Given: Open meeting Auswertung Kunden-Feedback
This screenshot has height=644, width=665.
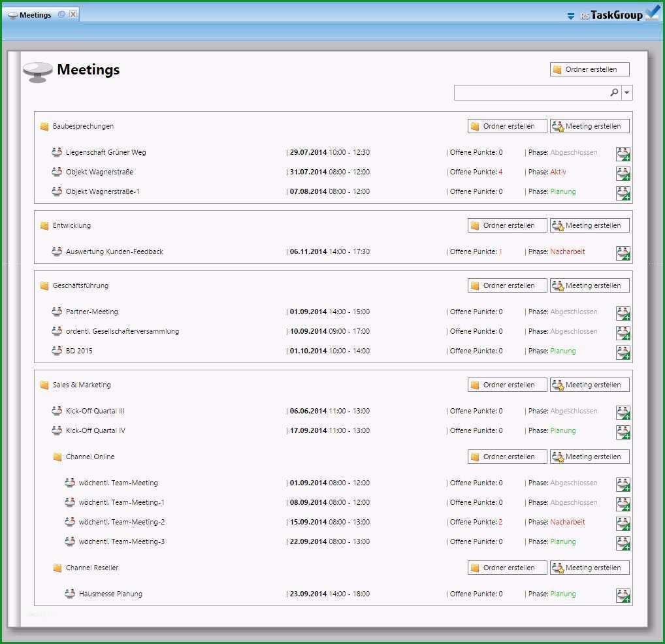Looking at the screenshot, I should point(114,251).
